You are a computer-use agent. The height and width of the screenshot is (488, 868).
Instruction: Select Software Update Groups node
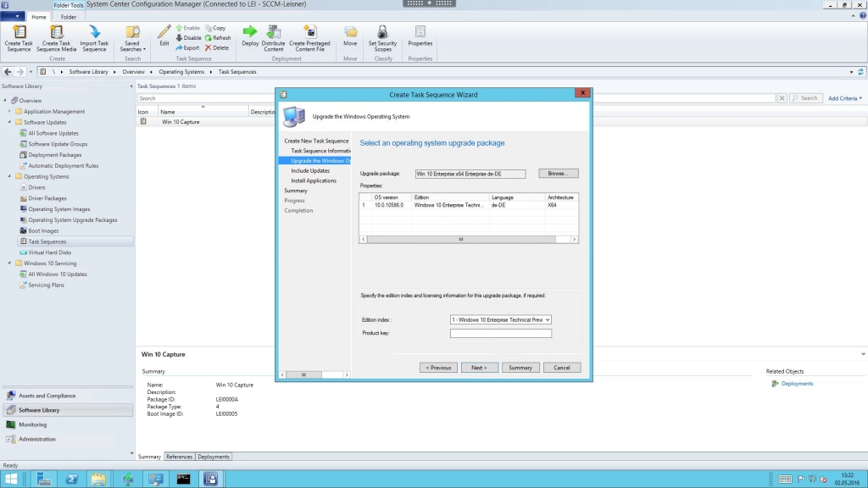point(58,144)
